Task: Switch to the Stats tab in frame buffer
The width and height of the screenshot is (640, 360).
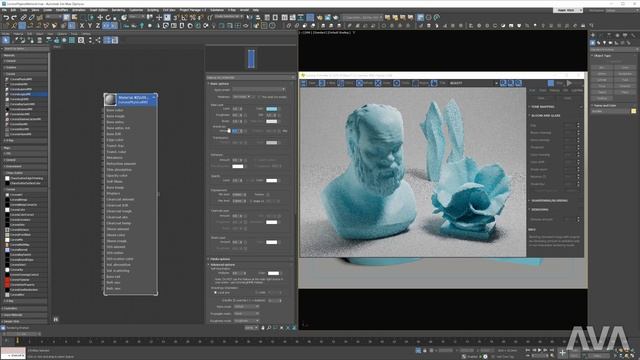Action: [x=542, y=90]
